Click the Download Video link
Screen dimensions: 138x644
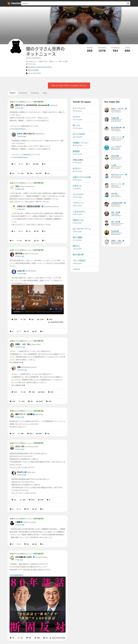pyautogui.click(x=56, y=322)
